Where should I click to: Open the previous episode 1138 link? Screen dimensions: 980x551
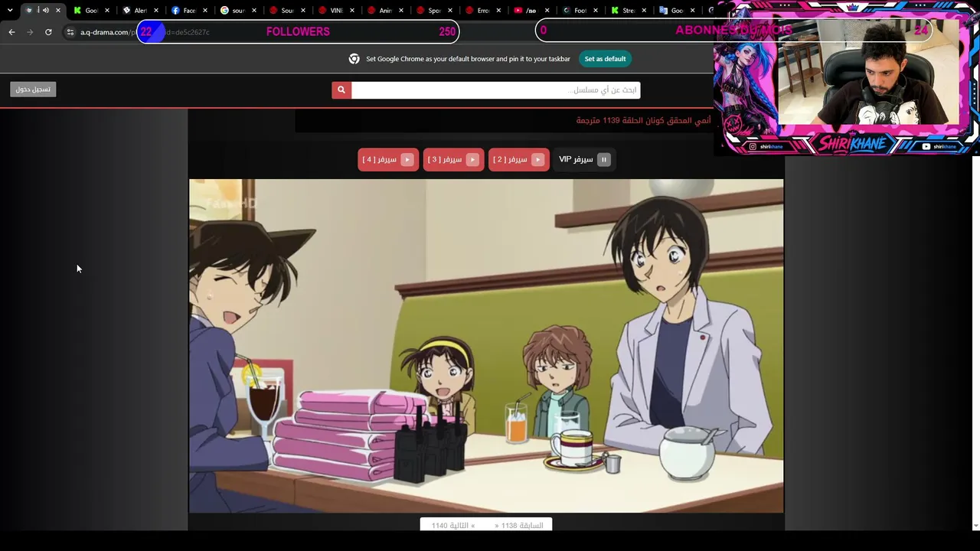[x=519, y=526]
